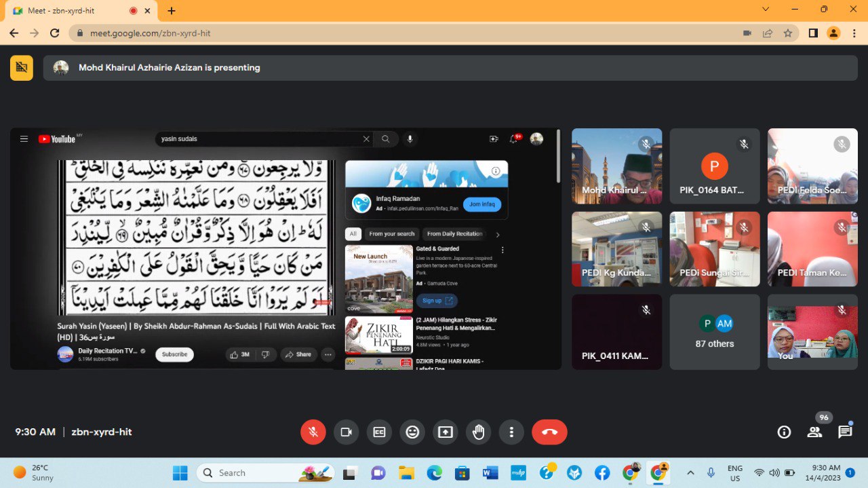Screen dimensions: 868x488
Task: Click the Gated & Guarded Sign up button
Action: (437, 301)
